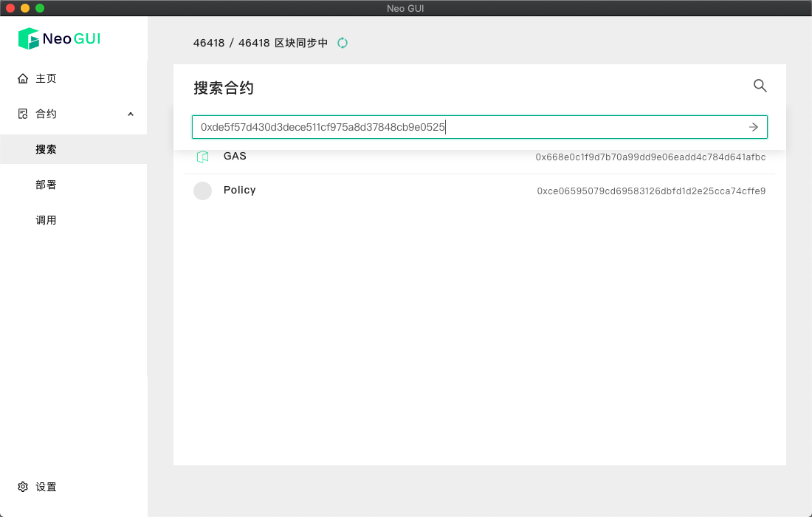Click the GAS hash starting 0x668e0c1f

(650, 157)
